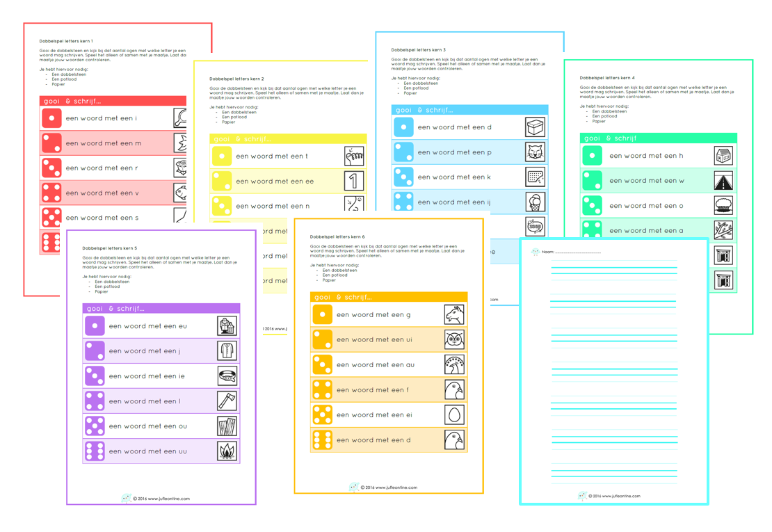The image size is (772, 532).
Task: Select the purple one-dot die for 'eu'
Action: (x=95, y=326)
